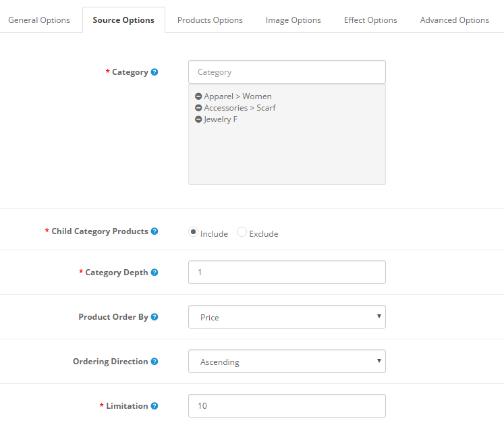The image size is (504, 427).
Task: Click the Limitation help icon
Action: coord(155,406)
